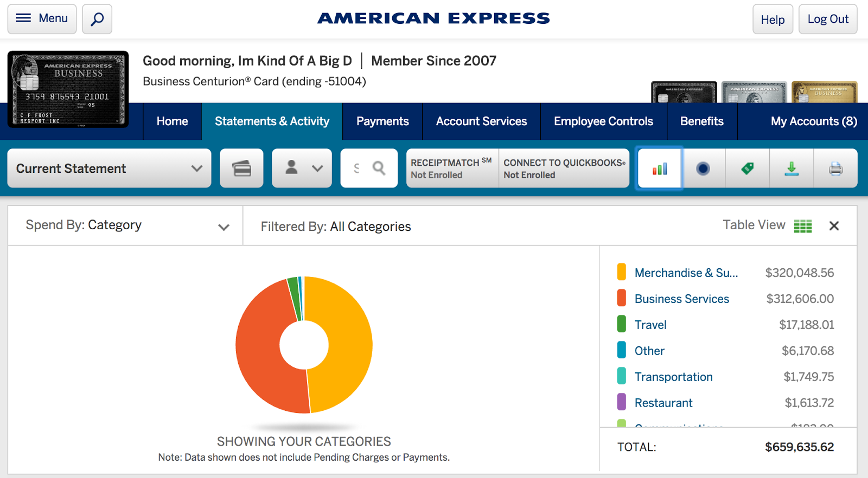Open the Other category link
Screen dimensions: 868x478
tap(649, 351)
